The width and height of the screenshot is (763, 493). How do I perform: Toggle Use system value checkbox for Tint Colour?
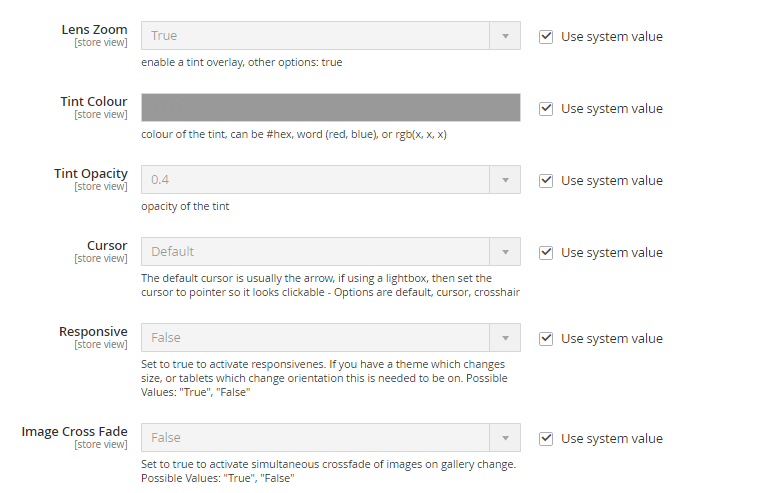click(x=546, y=109)
